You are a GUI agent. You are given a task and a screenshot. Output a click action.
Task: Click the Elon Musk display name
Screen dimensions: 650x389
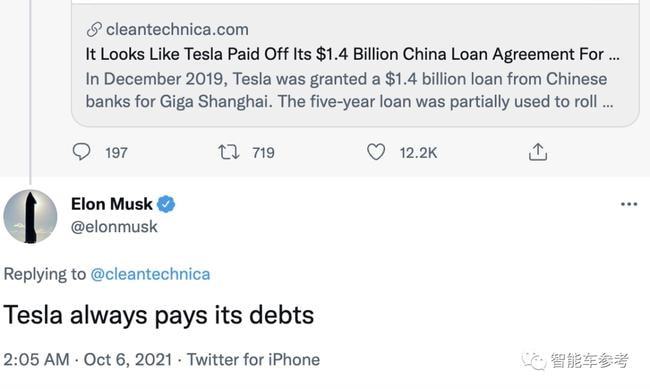pyautogui.click(x=112, y=204)
